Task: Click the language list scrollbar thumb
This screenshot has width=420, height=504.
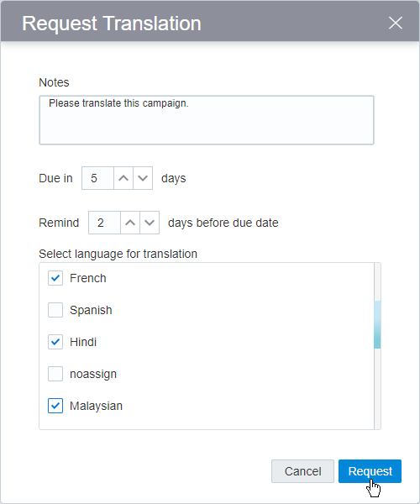Action: pos(378,324)
